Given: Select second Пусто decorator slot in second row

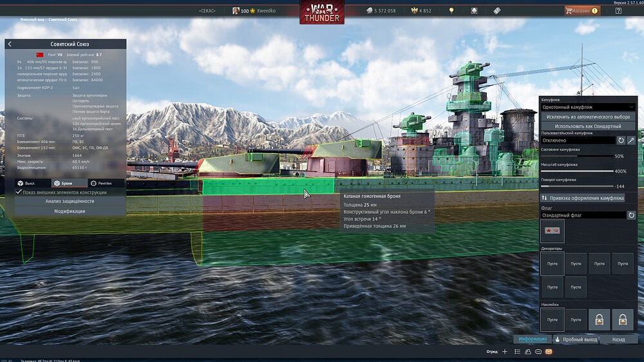Looking at the screenshot, I should point(576,287).
